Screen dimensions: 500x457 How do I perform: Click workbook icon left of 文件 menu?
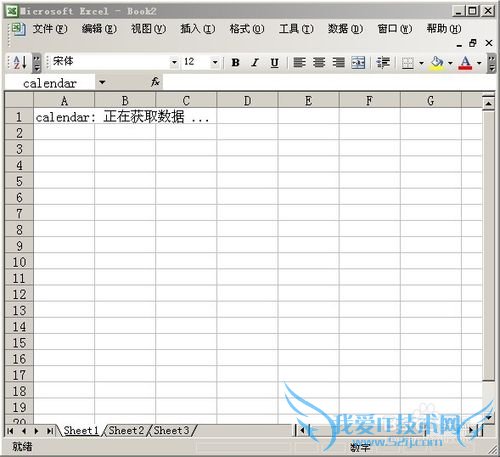coord(18,29)
